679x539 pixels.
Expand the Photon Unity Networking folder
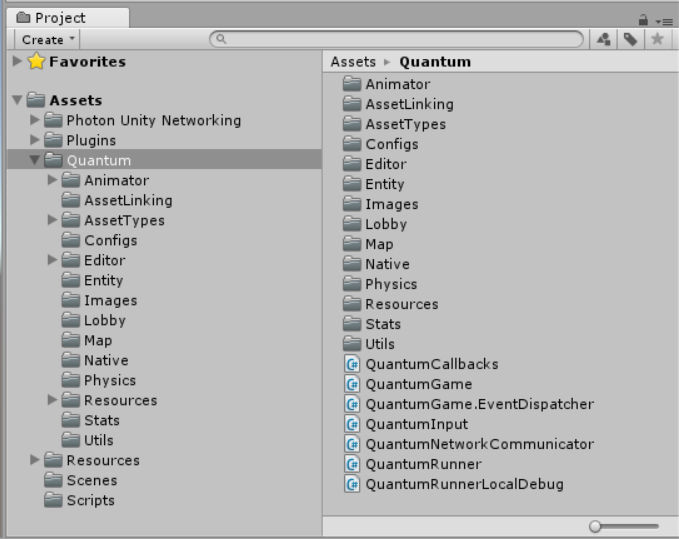pos(35,120)
